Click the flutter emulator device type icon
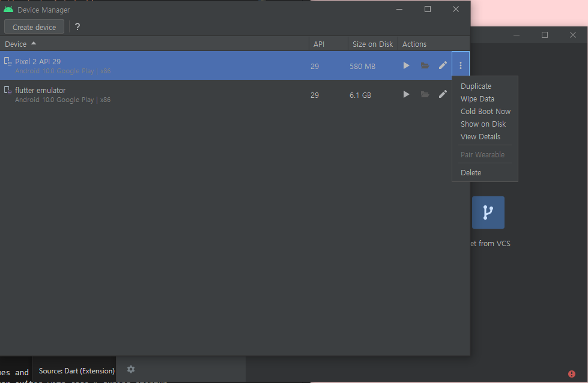 7,90
